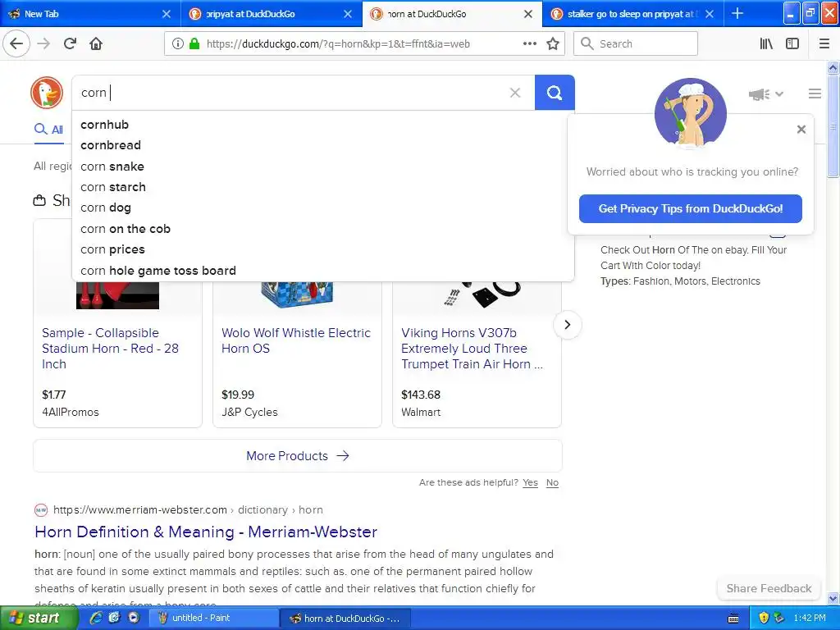Click Windows Media Player quick launch icon
This screenshot has width=840, height=630.
(x=134, y=618)
